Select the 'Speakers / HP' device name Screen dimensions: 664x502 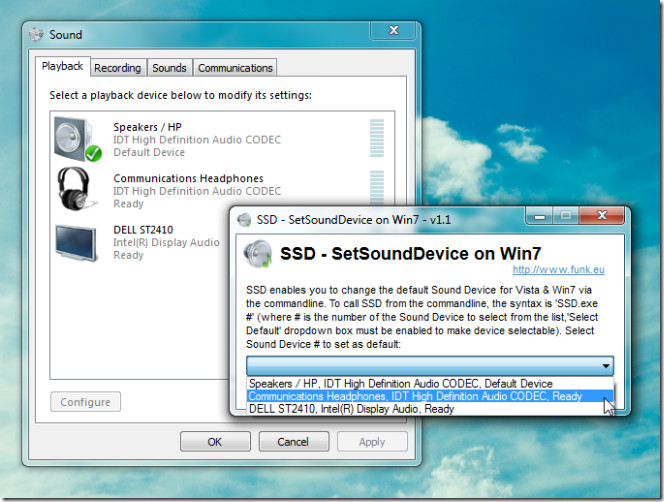pos(147,127)
